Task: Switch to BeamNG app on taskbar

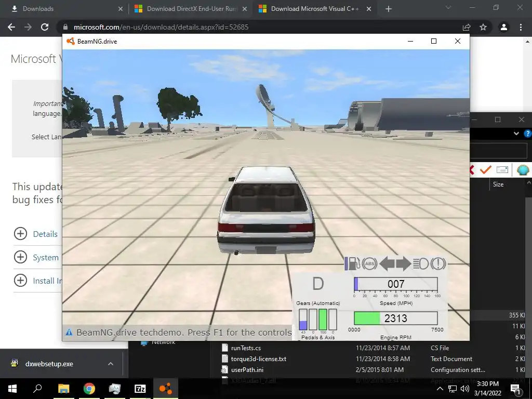Action: 166,389
